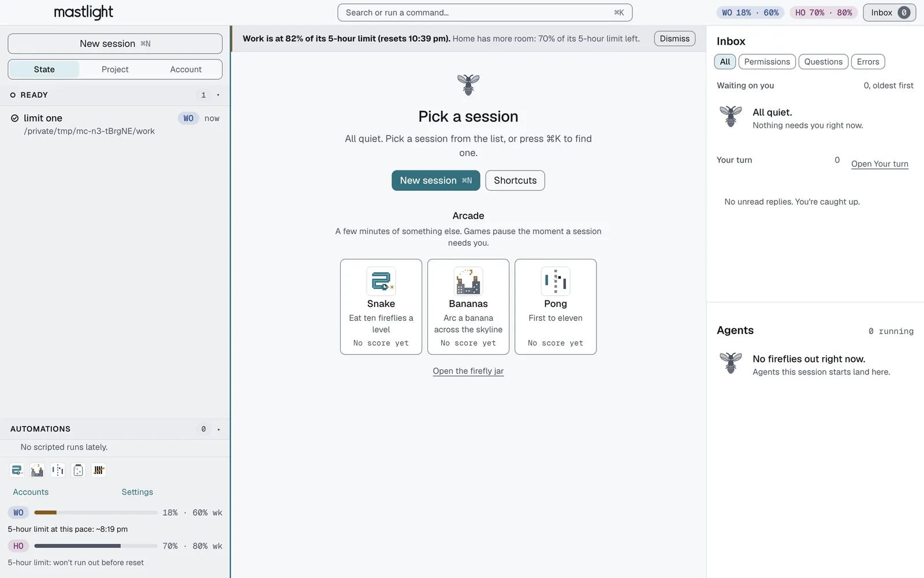This screenshot has width=924, height=578.
Task: Launch Pong from the sidebar icon row
Action: [x=58, y=470]
